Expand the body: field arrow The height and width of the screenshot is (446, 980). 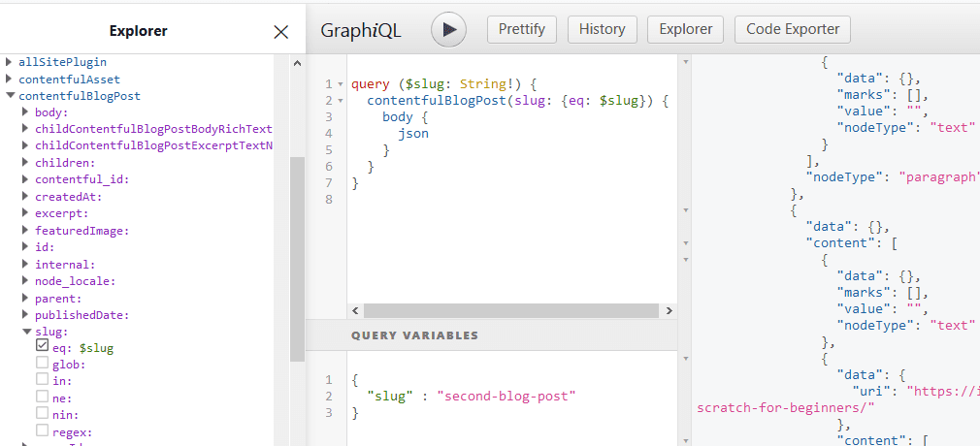[25, 111]
